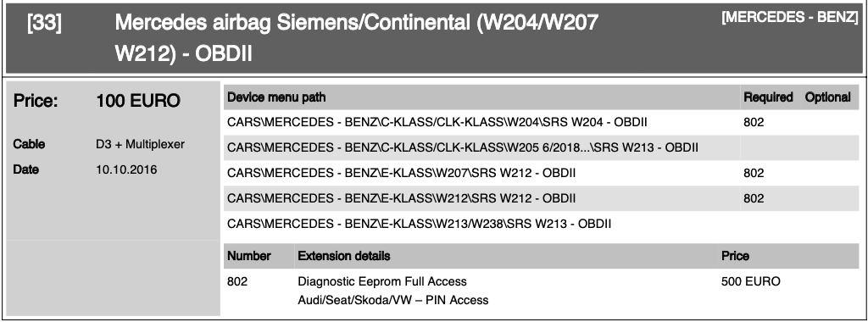Click the [33] entry number
868x322 pixels.
pyautogui.click(x=44, y=24)
